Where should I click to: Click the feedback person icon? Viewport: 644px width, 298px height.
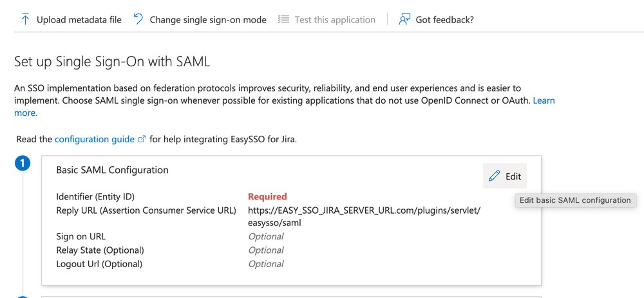(404, 19)
